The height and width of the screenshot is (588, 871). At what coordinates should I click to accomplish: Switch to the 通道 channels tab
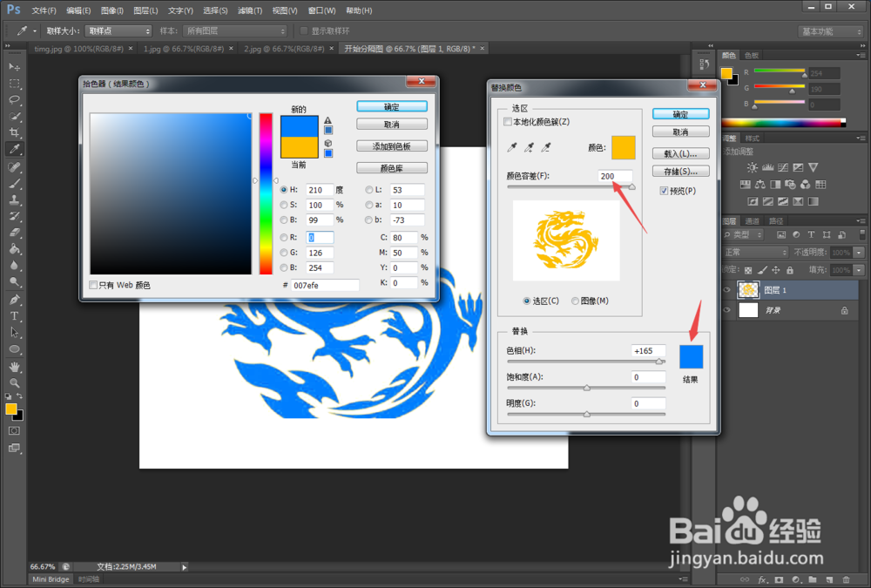[x=752, y=220]
